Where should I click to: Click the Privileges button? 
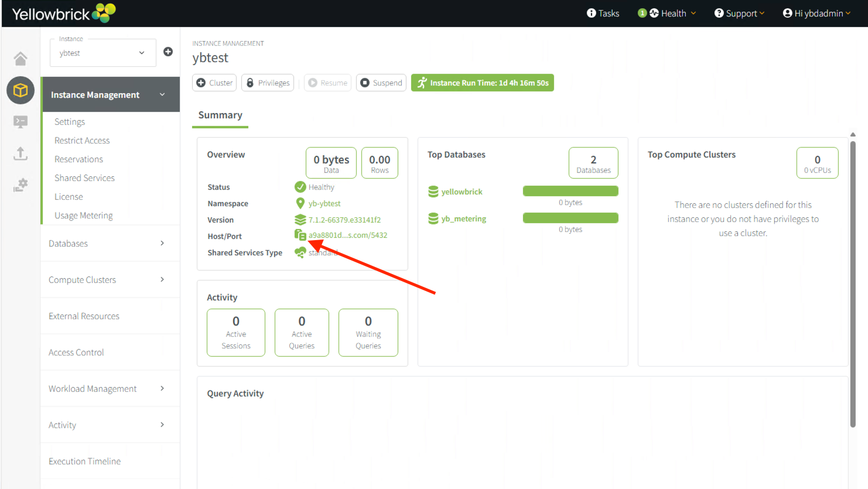click(x=268, y=83)
